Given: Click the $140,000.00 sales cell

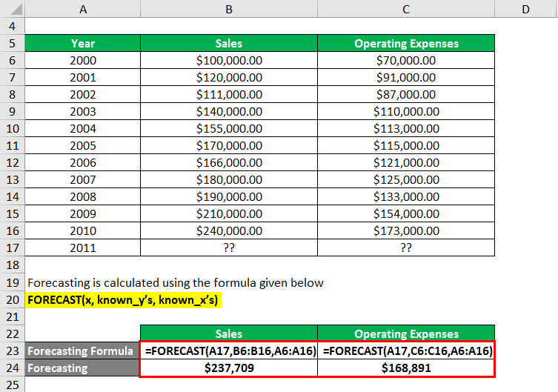Looking at the screenshot, I should click(x=229, y=111).
